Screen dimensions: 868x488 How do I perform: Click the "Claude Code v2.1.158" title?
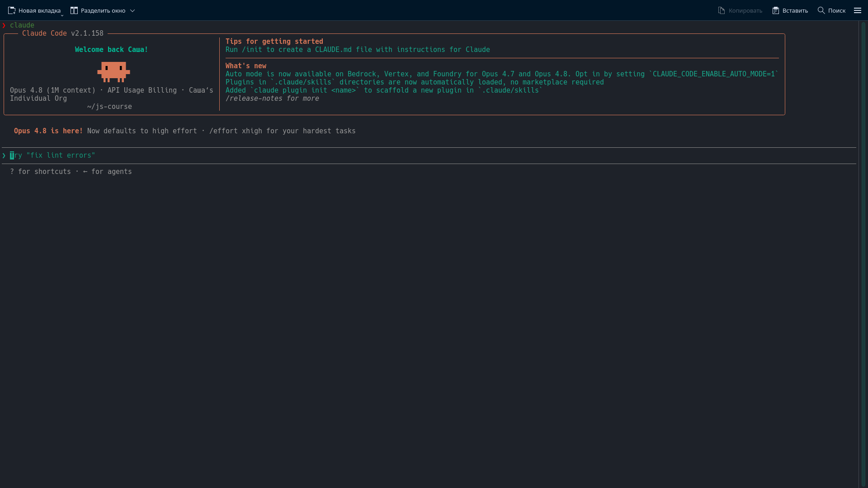(63, 33)
